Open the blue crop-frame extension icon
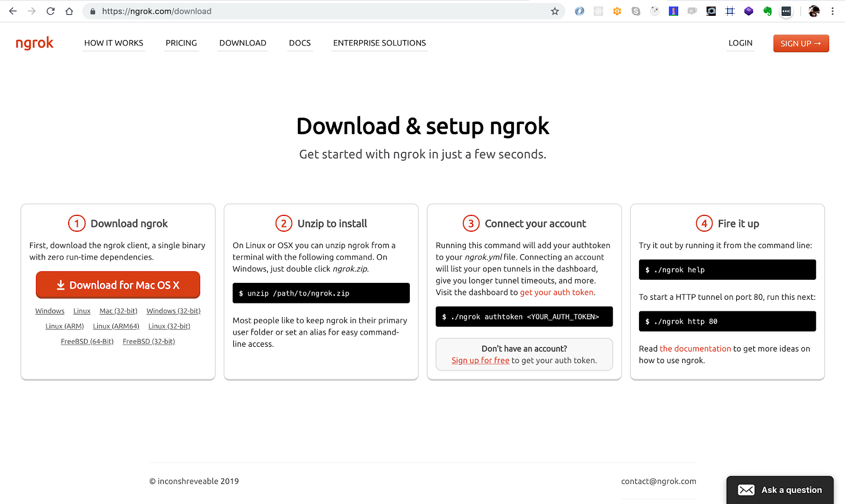Viewport: 845px width, 504px height. tap(730, 11)
